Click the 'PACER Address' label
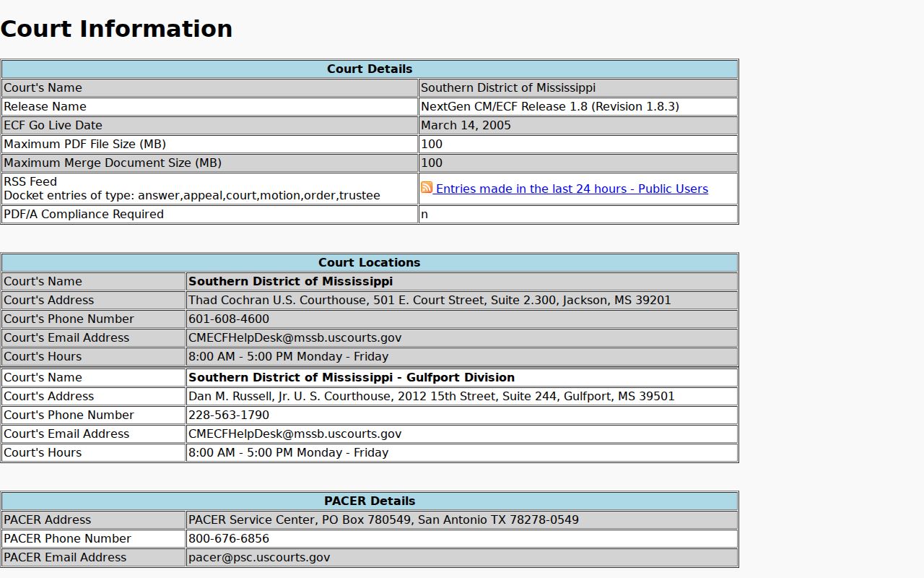Viewport: 924px width, 578px height. point(47,519)
